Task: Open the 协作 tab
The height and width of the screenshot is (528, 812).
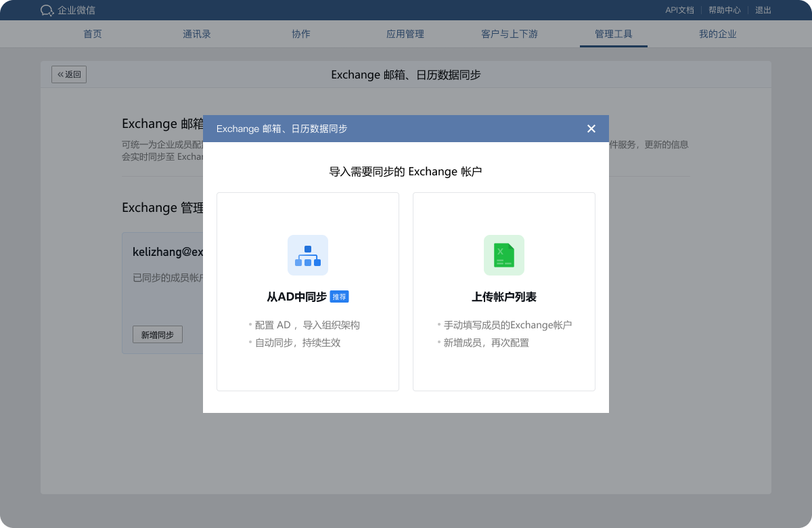Action: click(x=301, y=34)
